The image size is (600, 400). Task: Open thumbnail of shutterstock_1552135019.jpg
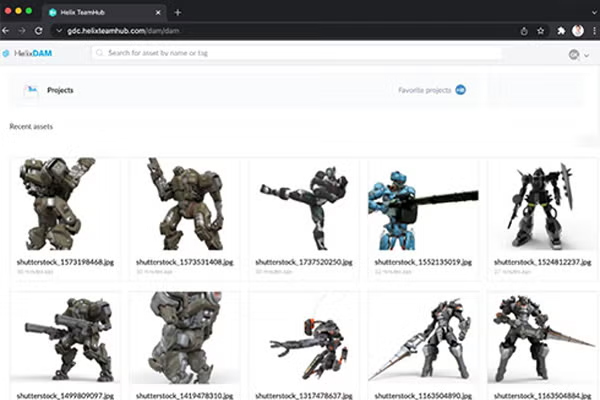[423, 204]
